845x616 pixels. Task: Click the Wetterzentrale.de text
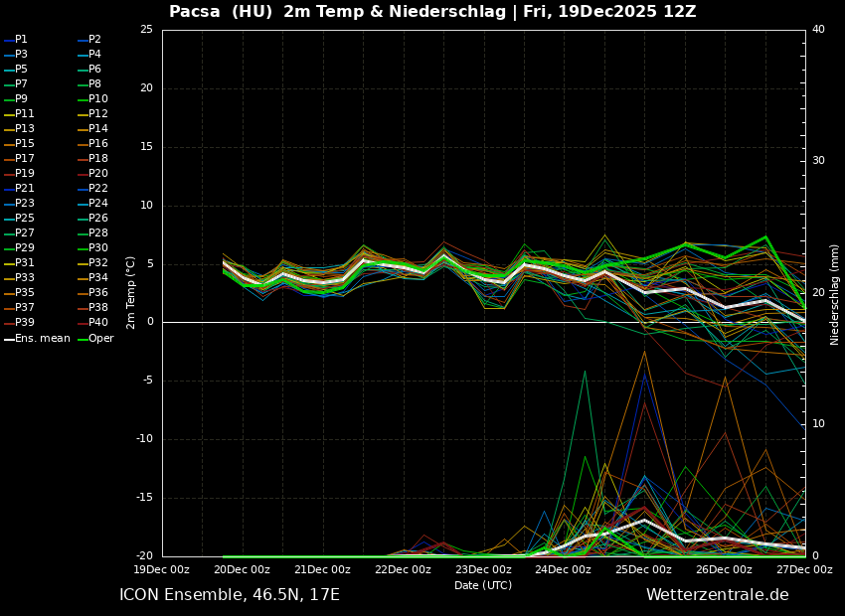[x=717, y=595]
